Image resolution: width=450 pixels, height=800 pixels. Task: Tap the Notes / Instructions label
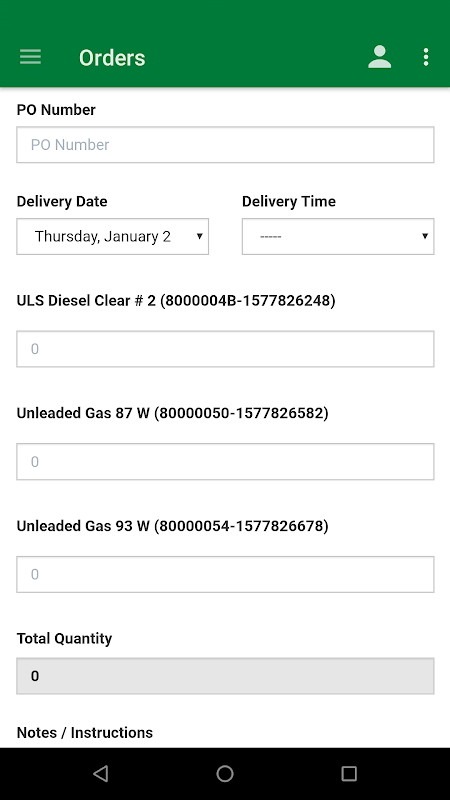pos(85,733)
